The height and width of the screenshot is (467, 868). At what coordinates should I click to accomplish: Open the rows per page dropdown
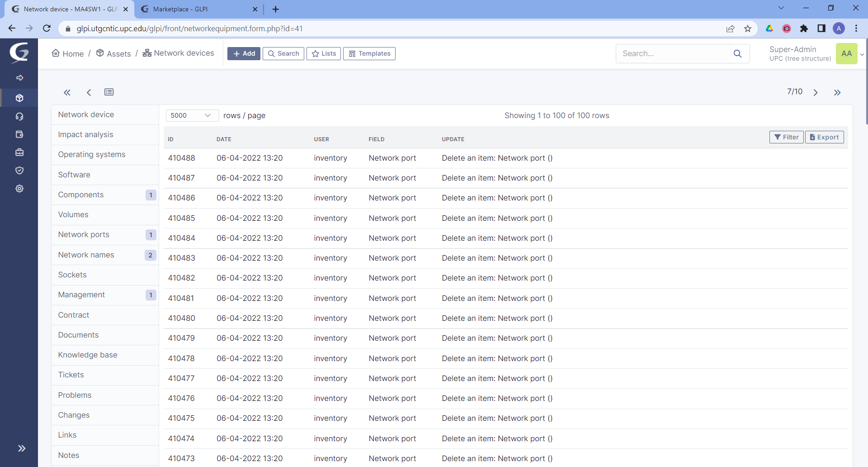click(192, 115)
